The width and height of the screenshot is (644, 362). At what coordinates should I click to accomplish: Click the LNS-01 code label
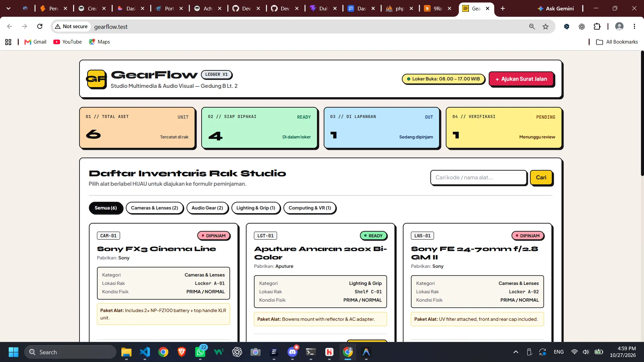pyautogui.click(x=422, y=236)
